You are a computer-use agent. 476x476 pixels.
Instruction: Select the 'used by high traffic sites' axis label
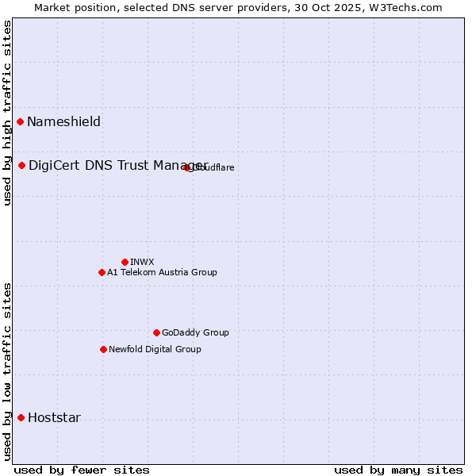click(7, 113)
